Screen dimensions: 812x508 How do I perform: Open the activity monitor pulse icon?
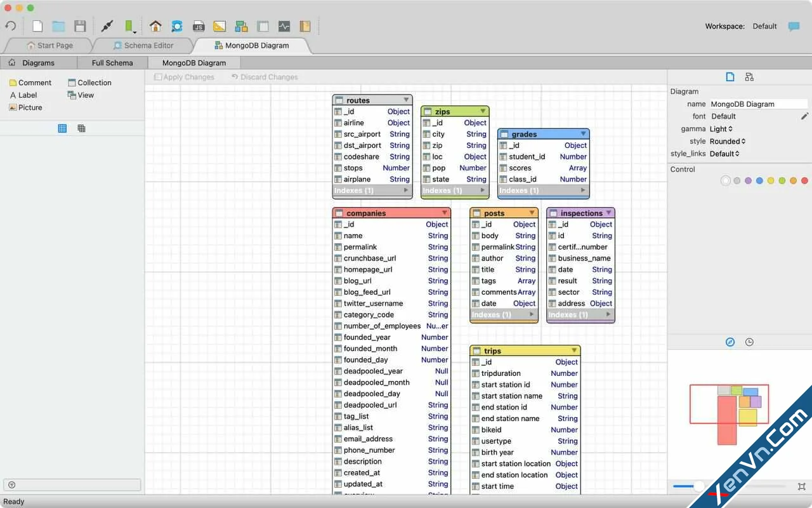click(284, 26)
